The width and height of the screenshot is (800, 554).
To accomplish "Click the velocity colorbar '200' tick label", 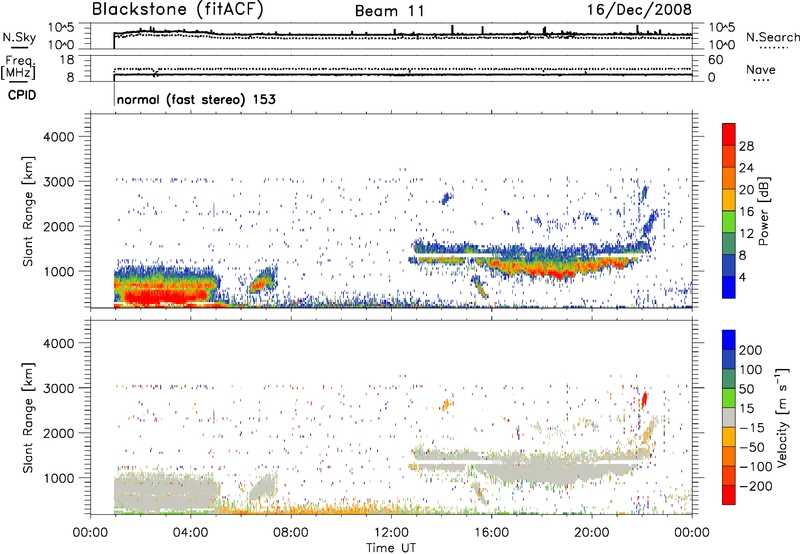I will coord(751,350).
